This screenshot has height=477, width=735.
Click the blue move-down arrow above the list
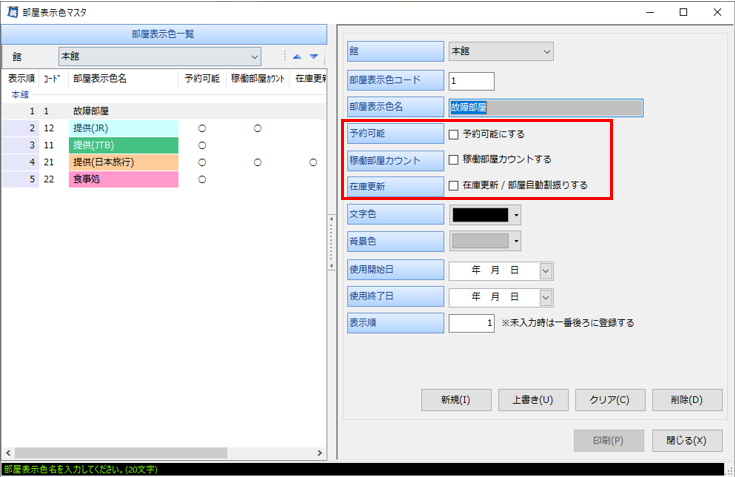[313, 57]
